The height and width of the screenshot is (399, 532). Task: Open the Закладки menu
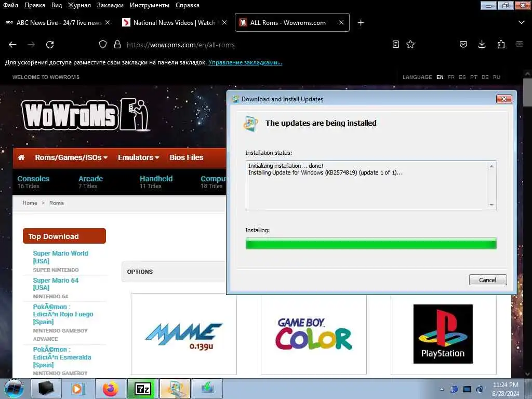click(x=110, y=5)
